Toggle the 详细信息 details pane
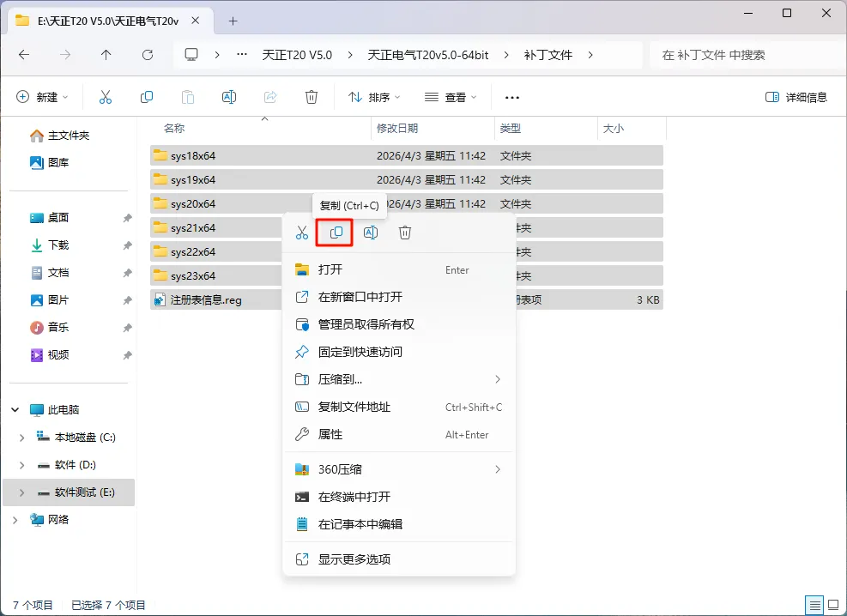 796,97
